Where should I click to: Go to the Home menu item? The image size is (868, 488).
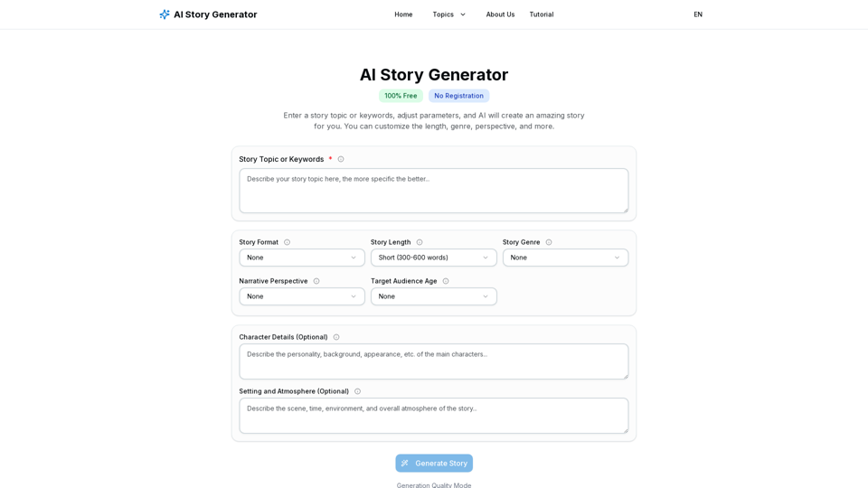(403, 14)
